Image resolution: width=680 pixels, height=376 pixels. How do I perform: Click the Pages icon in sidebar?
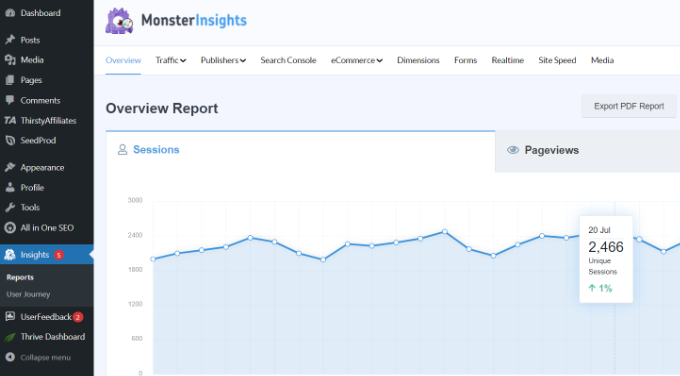[10, 80]
